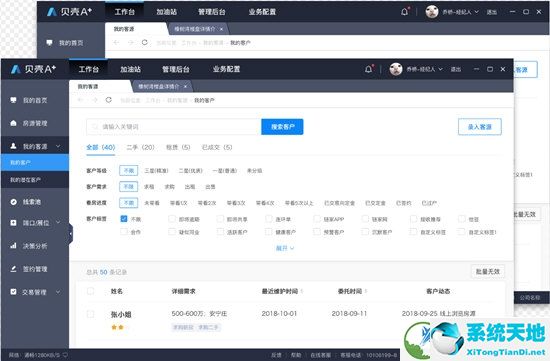
Task: Click the front window 录入客源 button
Action: pos(479,127)
